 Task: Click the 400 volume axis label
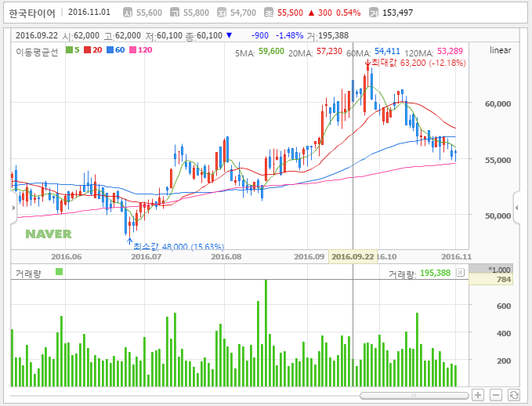tap(504, 333)
